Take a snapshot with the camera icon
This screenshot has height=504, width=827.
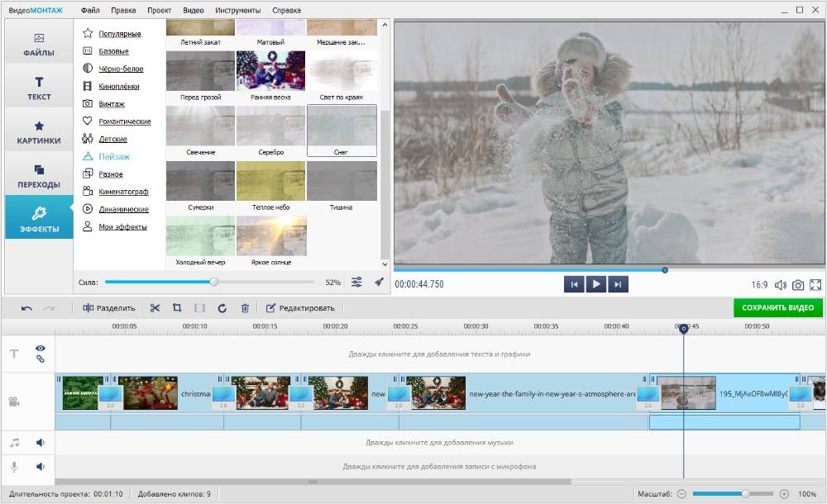click(x=798, y=285)
